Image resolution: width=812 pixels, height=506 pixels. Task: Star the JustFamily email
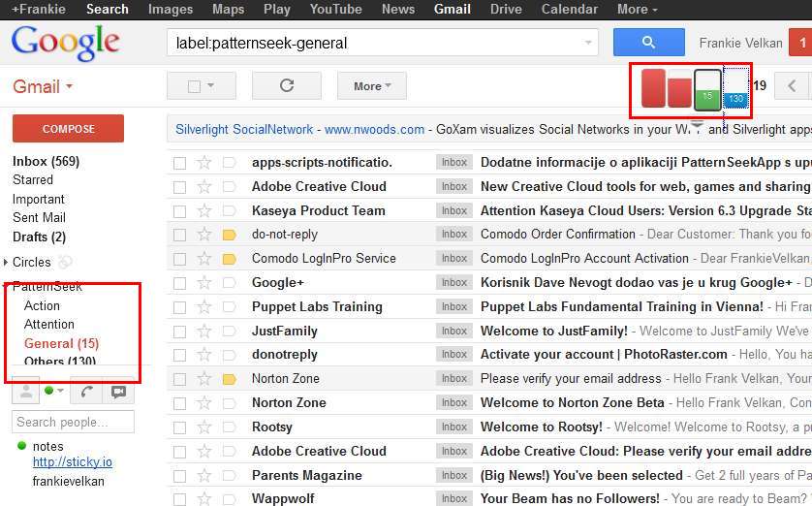(x=204, y=331)
